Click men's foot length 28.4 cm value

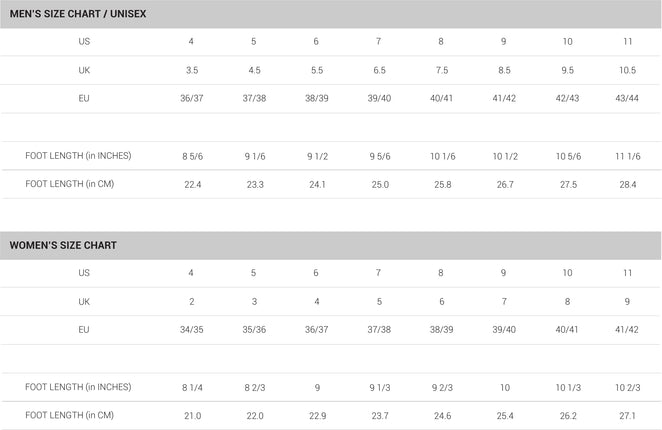click(x=628, y=185)
